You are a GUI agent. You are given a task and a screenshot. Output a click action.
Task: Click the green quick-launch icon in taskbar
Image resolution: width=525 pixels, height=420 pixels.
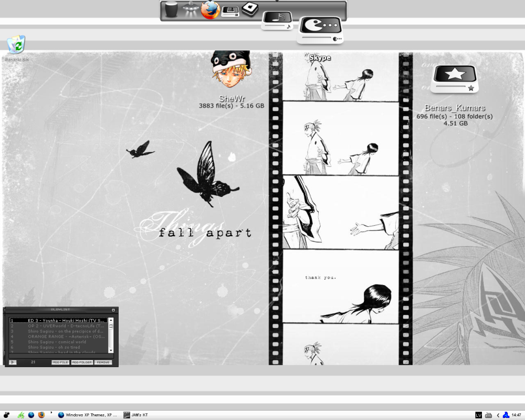pyautogui.click(x=21, y=415)
